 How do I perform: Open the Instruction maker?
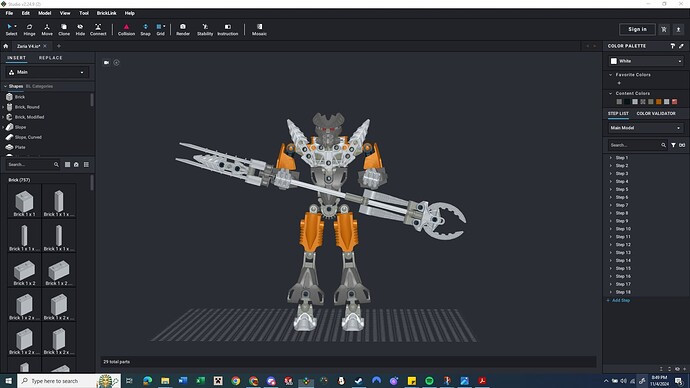(228, 29)
